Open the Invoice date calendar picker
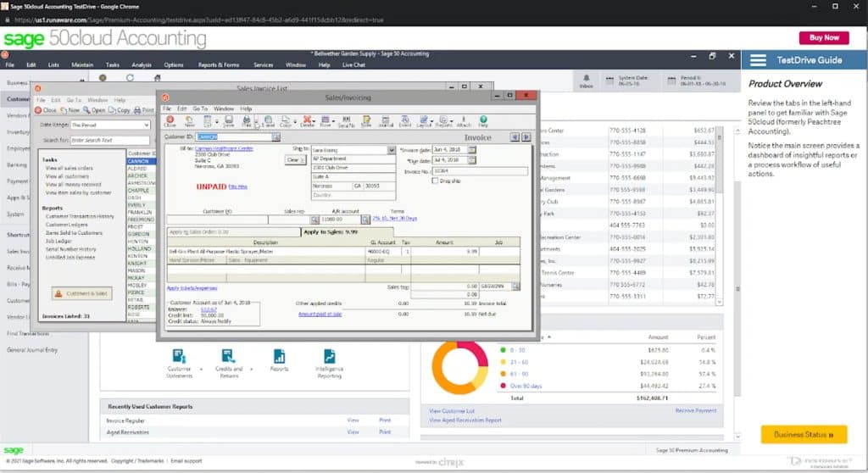 (471, 150)
